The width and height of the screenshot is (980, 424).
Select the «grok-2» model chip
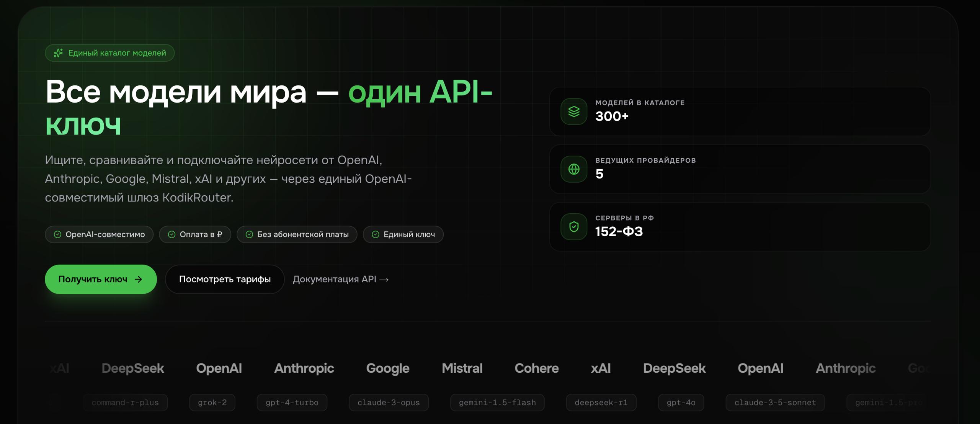212,403
